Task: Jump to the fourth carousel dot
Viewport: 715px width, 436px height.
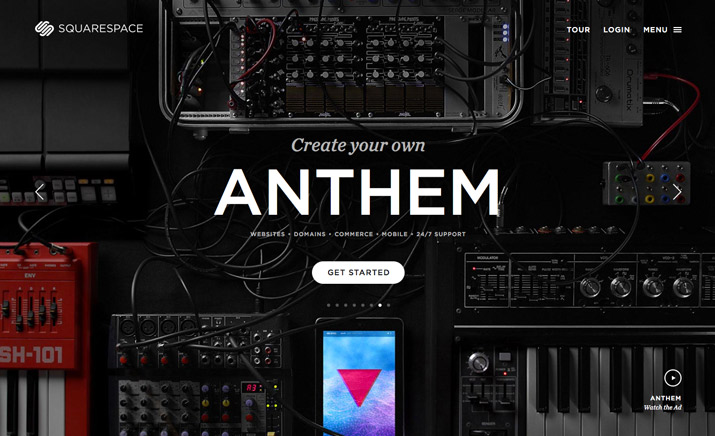Action: tap(354, 305)
